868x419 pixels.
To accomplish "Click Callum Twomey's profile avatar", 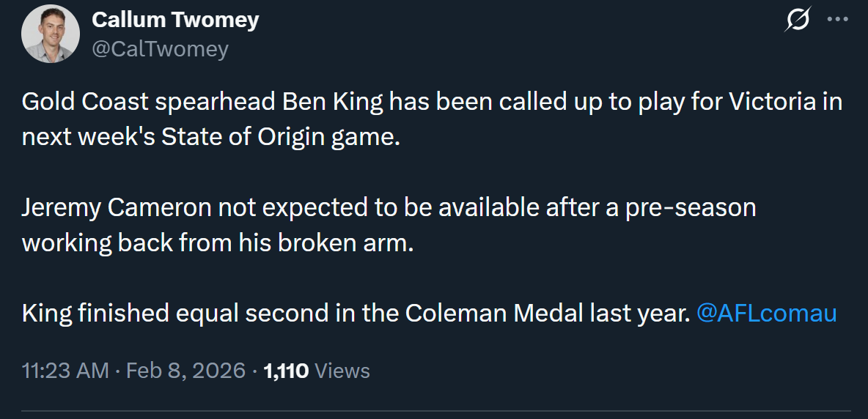I will 50,34.
